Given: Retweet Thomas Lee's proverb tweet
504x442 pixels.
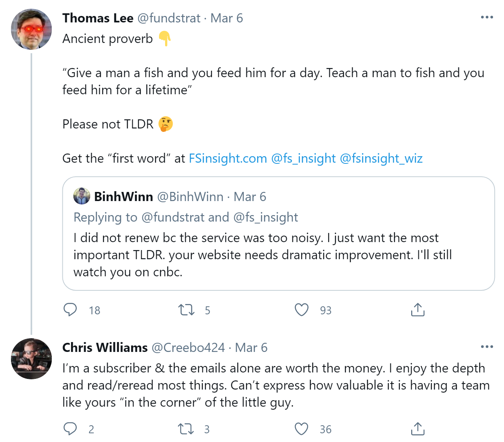Looking at the screenshot, I should (186, 310).
